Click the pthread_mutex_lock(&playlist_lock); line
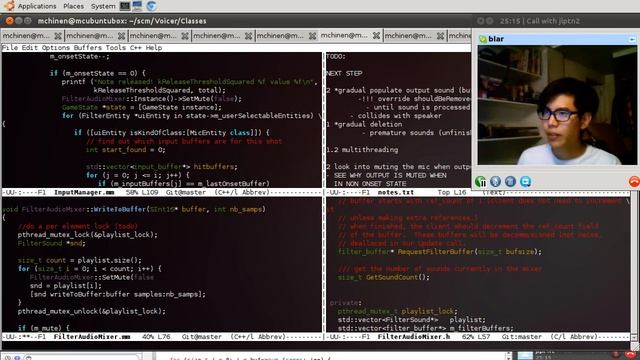This screenshot has width=640, height=360. coord(88,235)
